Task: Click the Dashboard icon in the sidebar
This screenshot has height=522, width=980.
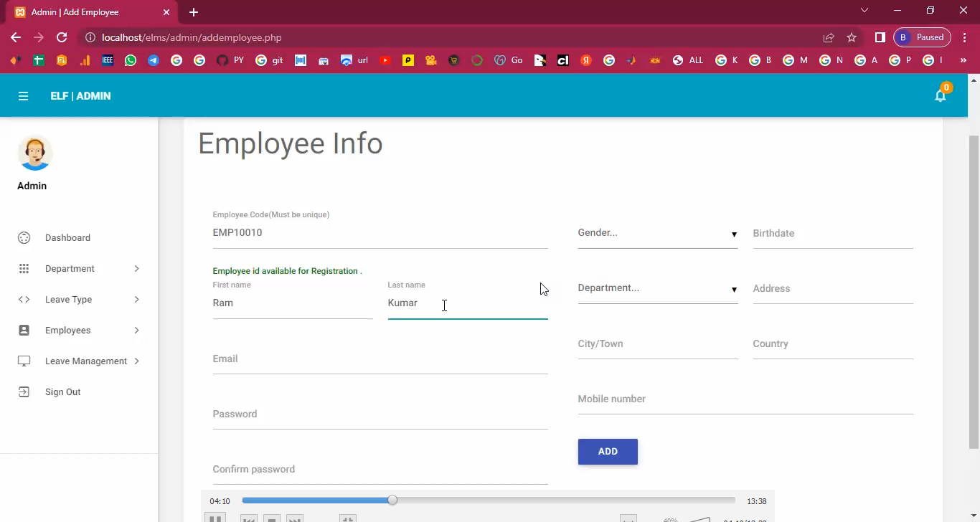Action: [24, 238]
